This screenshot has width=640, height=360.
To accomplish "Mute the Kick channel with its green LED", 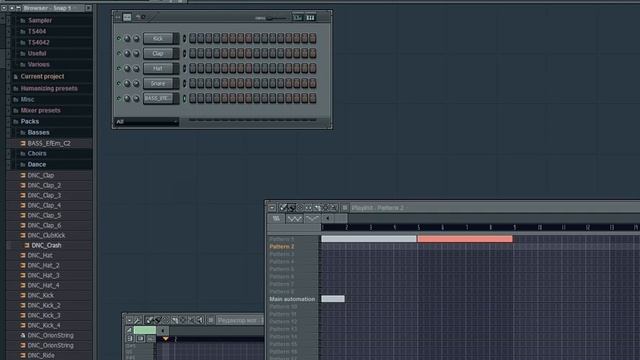I will [119, 38].
